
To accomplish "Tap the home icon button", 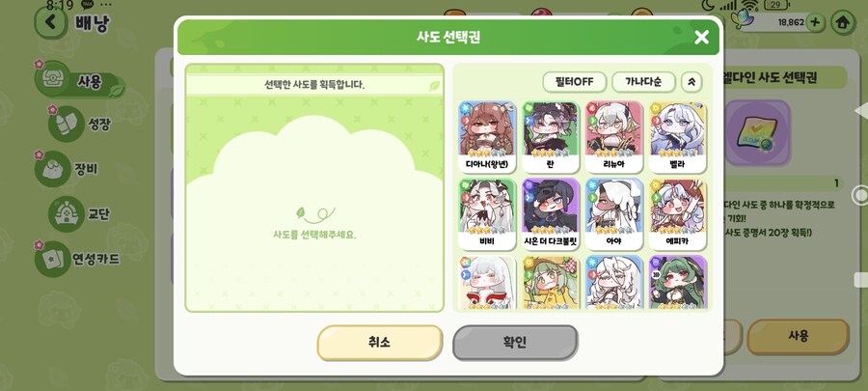I will pos(843,22).
